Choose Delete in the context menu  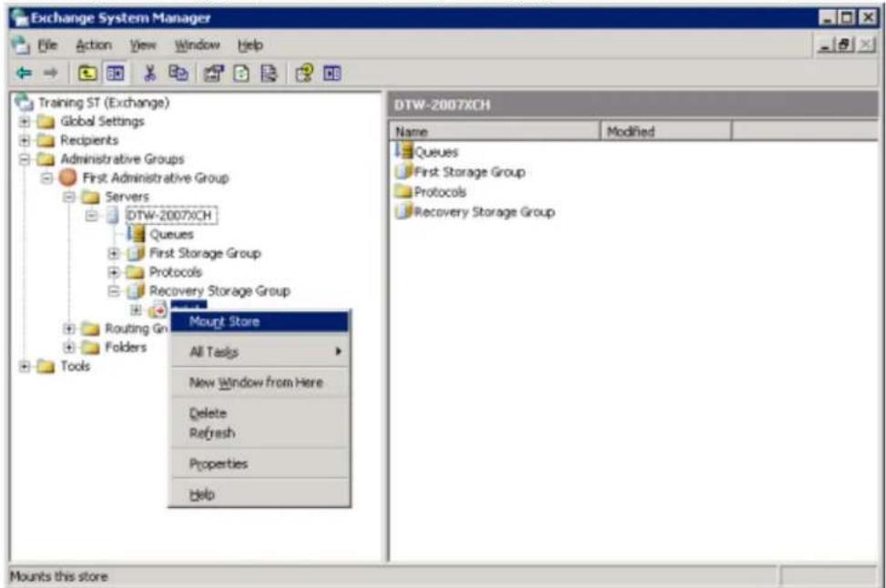coord(260,413)
